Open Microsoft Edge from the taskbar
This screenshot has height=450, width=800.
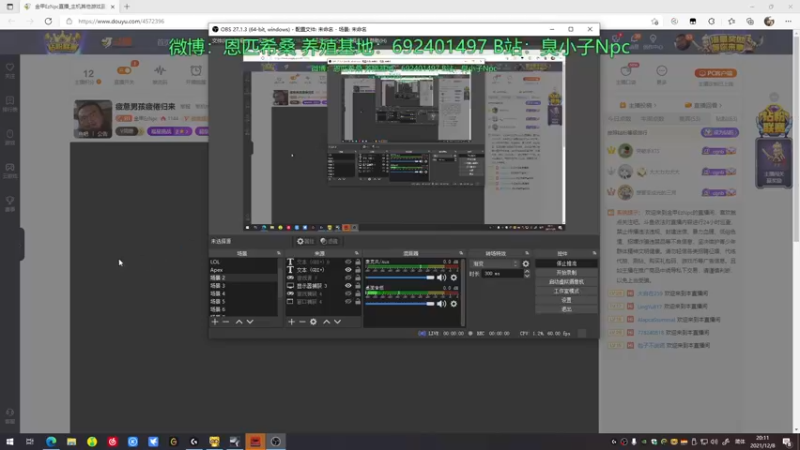(51, 441)
